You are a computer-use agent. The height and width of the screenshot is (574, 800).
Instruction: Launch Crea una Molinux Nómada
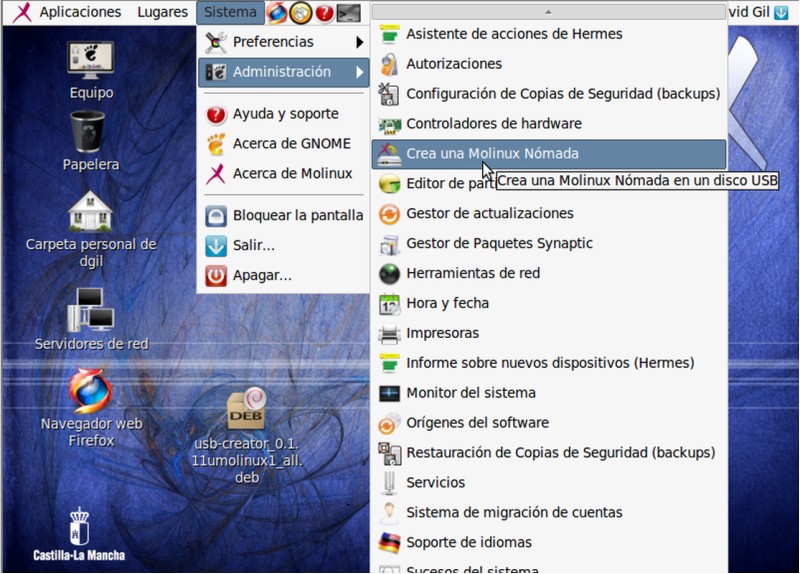[x=549, y=154]
